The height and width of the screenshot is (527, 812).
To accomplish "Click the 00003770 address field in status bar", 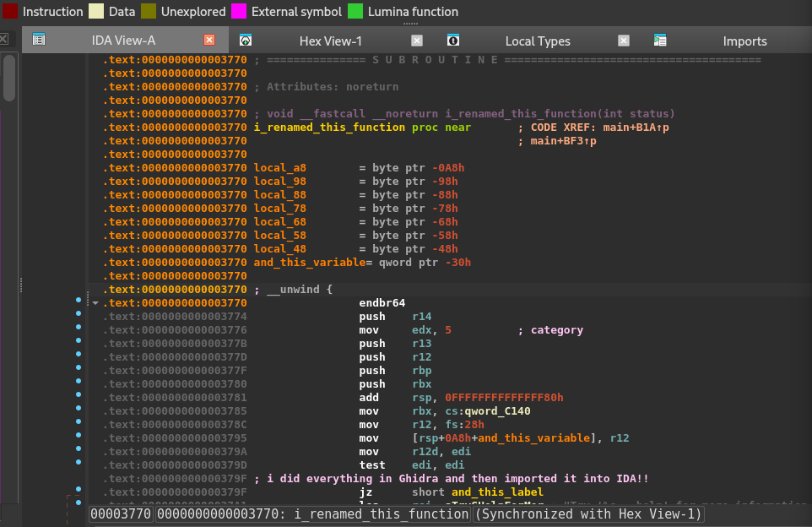I will point(119,513).
